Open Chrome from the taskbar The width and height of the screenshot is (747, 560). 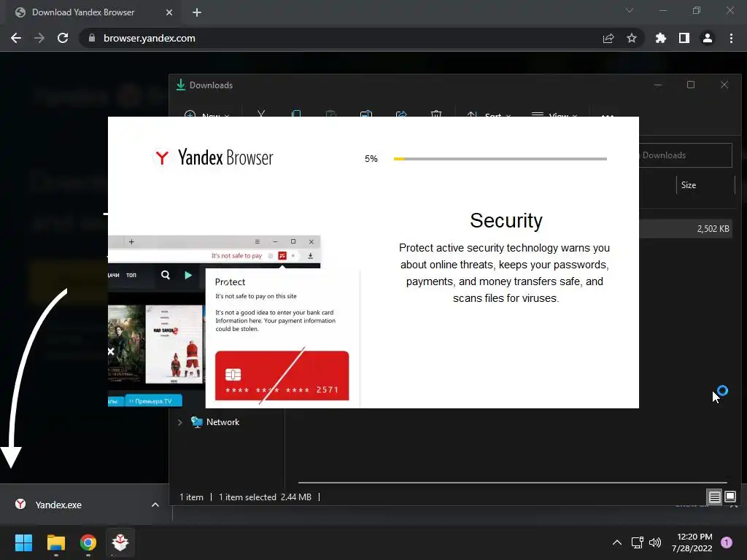coord(88,542)
